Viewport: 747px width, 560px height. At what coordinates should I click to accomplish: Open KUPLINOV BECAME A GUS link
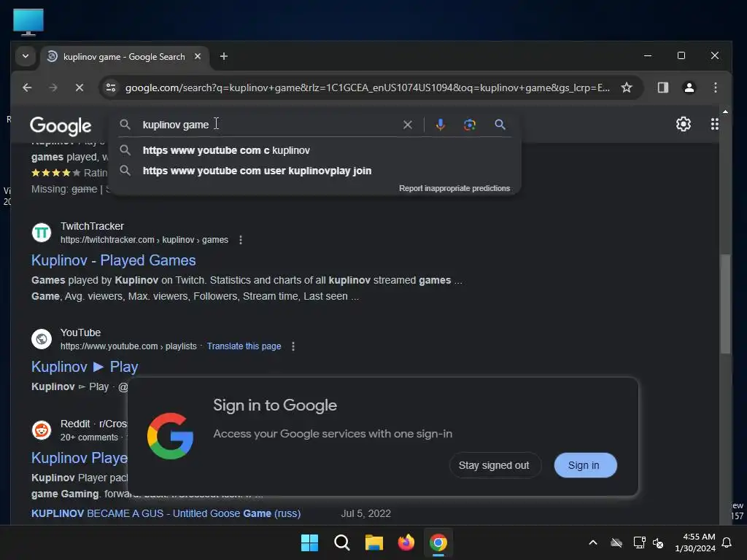[166, 513]
